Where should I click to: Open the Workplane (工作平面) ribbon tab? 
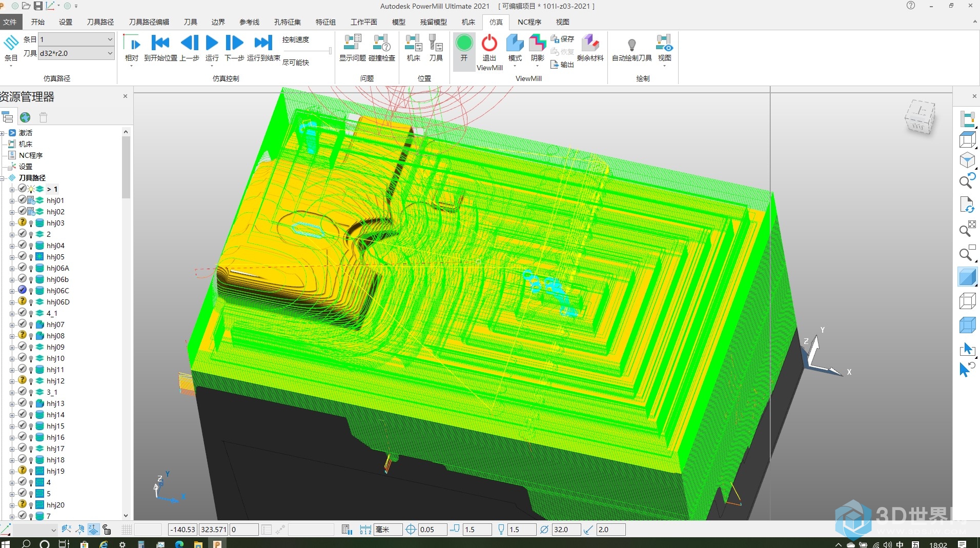click(x=364, y=22)
